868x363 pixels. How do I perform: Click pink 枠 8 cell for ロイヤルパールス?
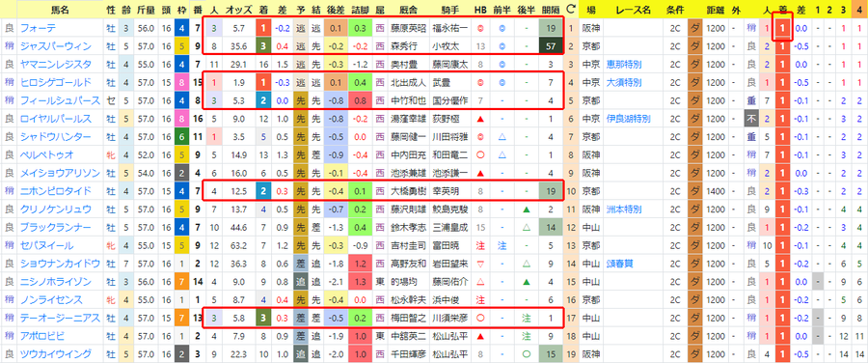click(x=181, y=119)
